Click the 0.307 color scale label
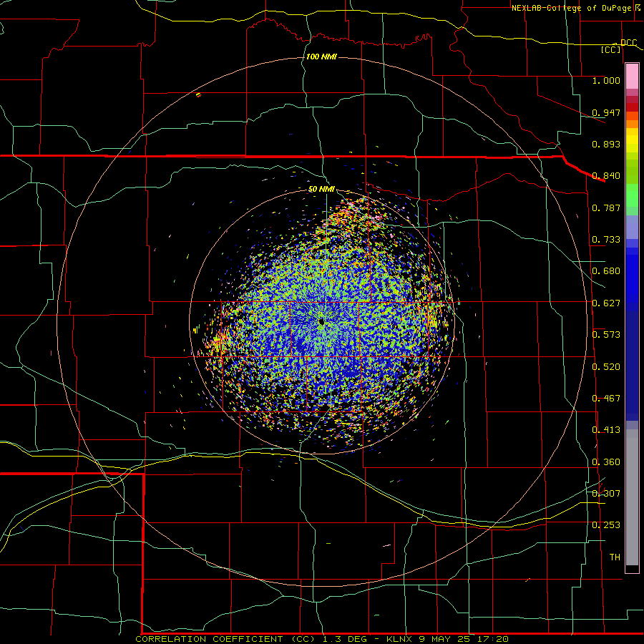The height and width of the screenshot is (644, 644). 606,493
